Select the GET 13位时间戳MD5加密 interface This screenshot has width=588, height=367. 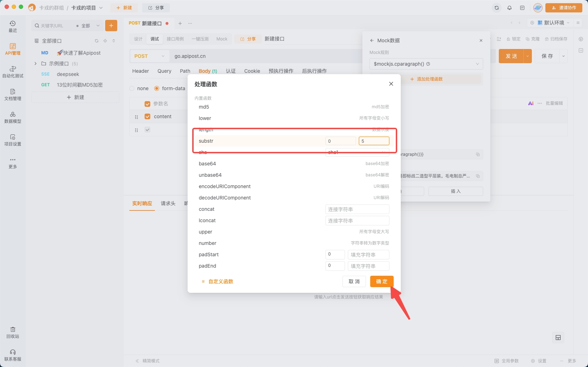[75, 85]
